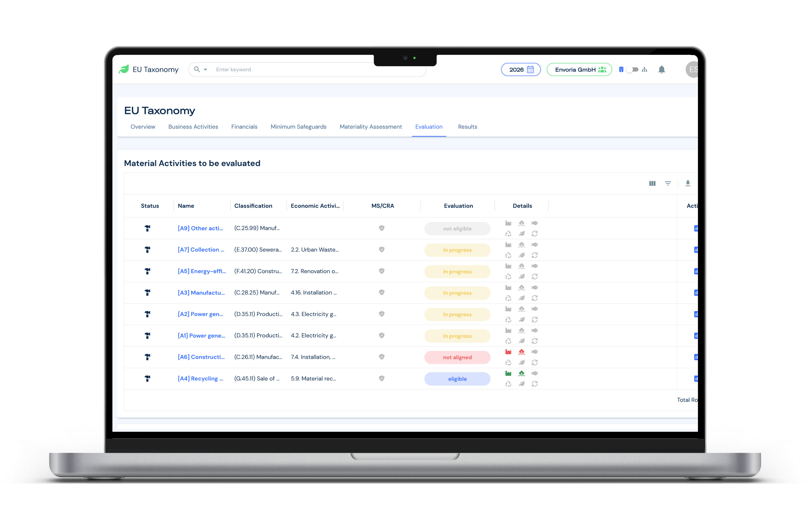Viewport: 812px width, 522px height.
Task: Click the shield icon in A9 row
Action: pyautogui.click(x=381, y=228)
